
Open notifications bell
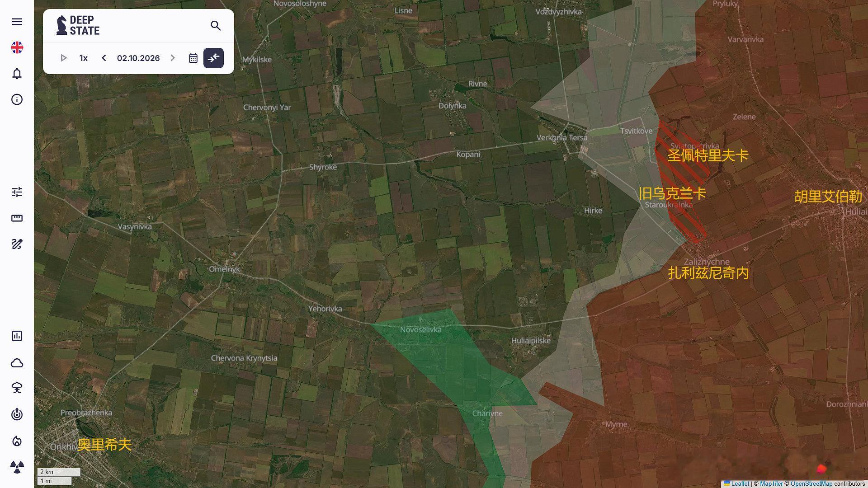[17, 74]
